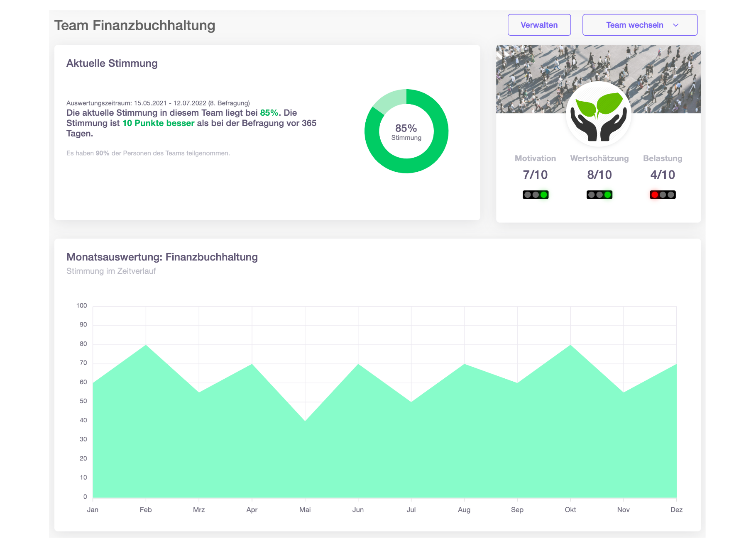This screenshot has height=548, width=756.
Task: Click the Nov x-axis label
Action: (624, 510)
